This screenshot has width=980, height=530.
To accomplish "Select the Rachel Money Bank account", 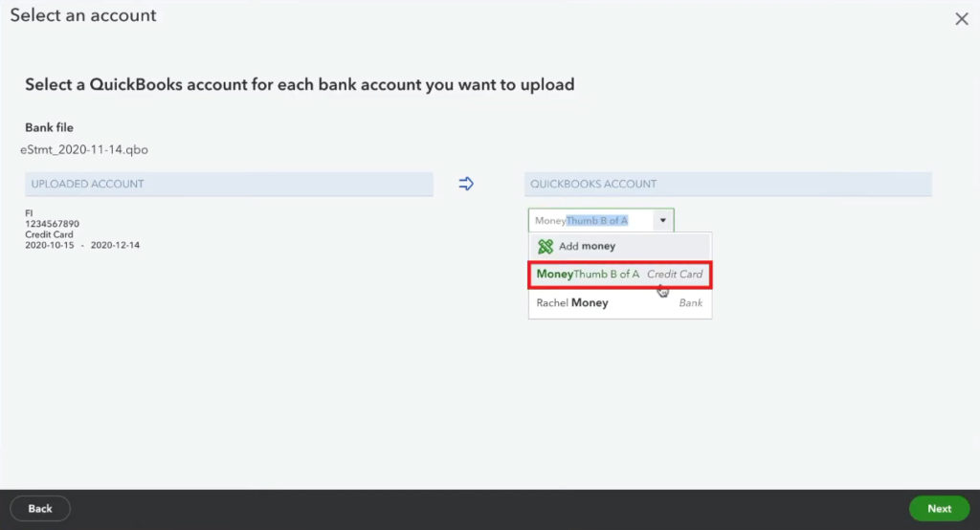I will (619, 302).
